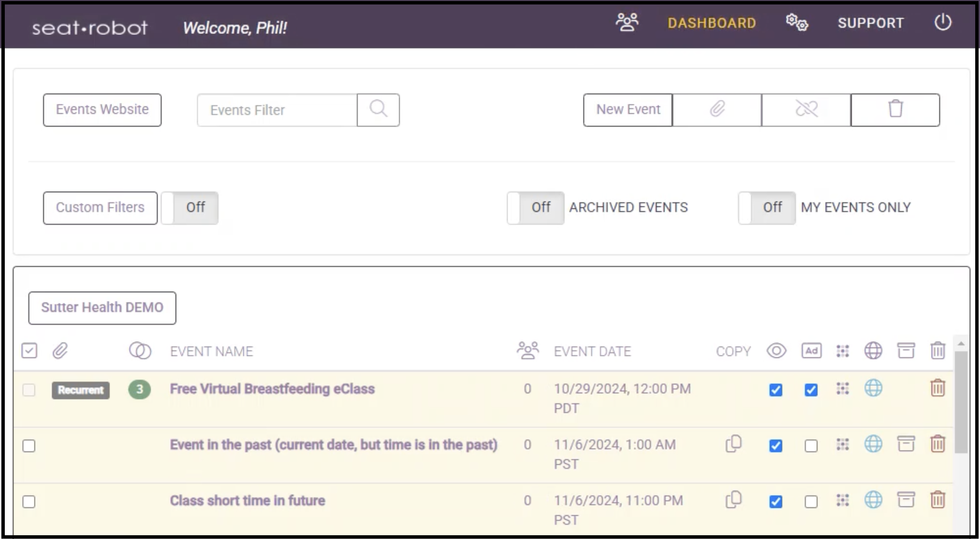Click the globe column header icon

(873, 351)
